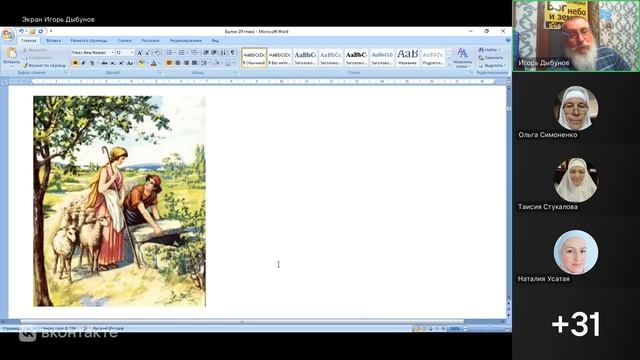The width and height of the screenshot is (640, 360).
Task: Click Игорь Дыбунов video tile
Action: pyautogui.click(x=576, y=36)
